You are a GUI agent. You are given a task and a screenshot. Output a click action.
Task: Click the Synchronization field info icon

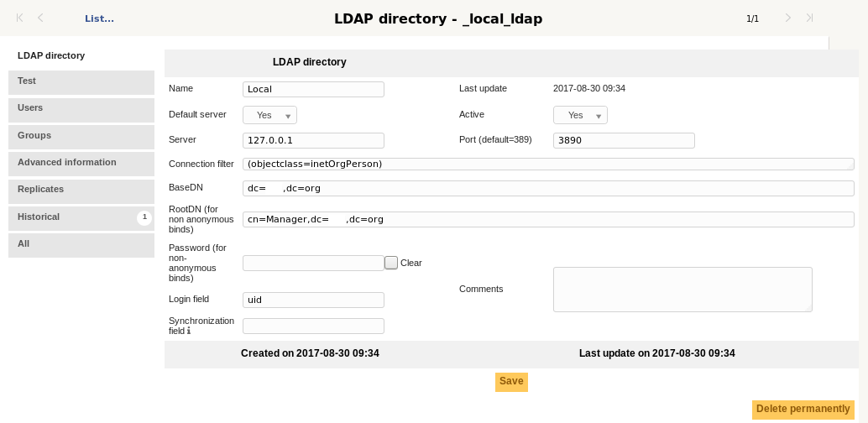coord(189,331)
